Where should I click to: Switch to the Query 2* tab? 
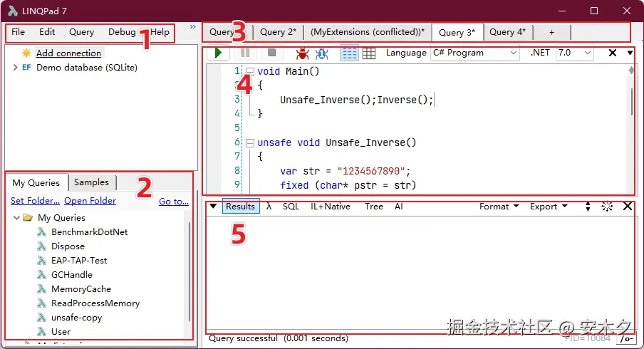tap(278, 32)
